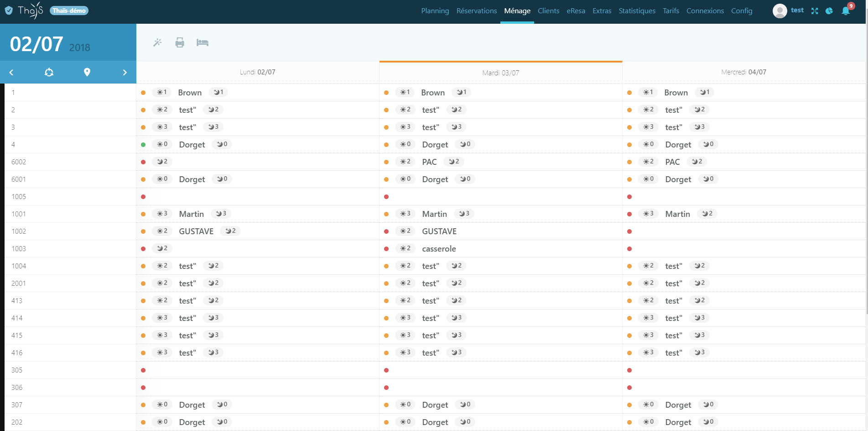Click red status dot of room 305 Lundi
The width and height of the screenshot is (868, 431).
143,370
